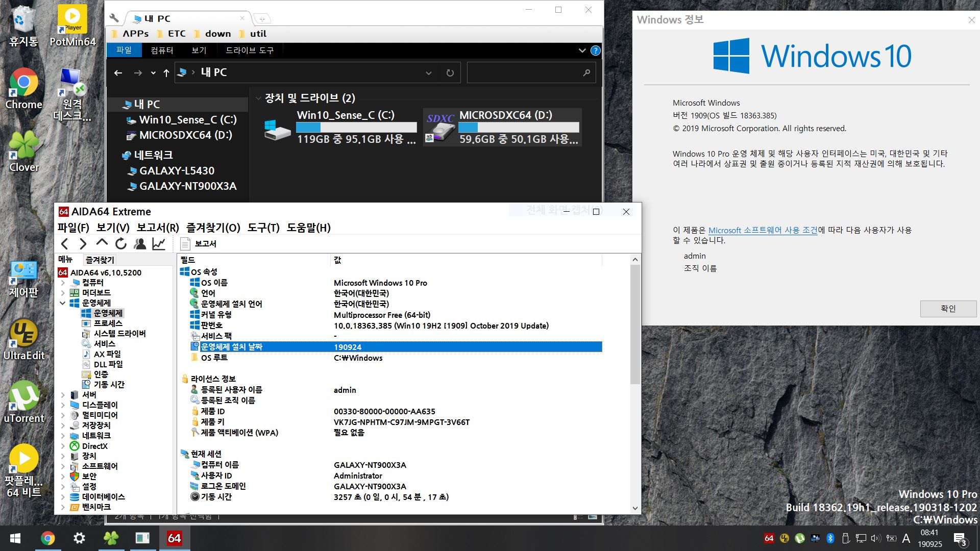This screenshot has height=551, width=980.
Task: Expand 디스플레이 node in AIDA64 tree
Action: coord(63,405)
